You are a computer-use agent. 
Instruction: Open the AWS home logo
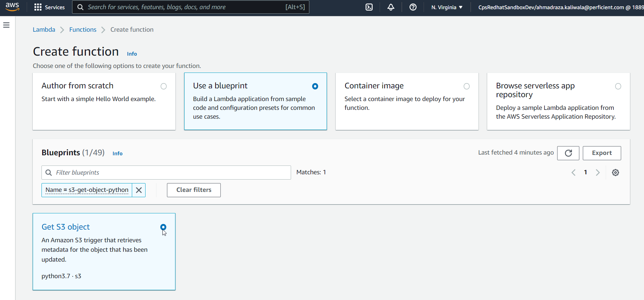12,7
